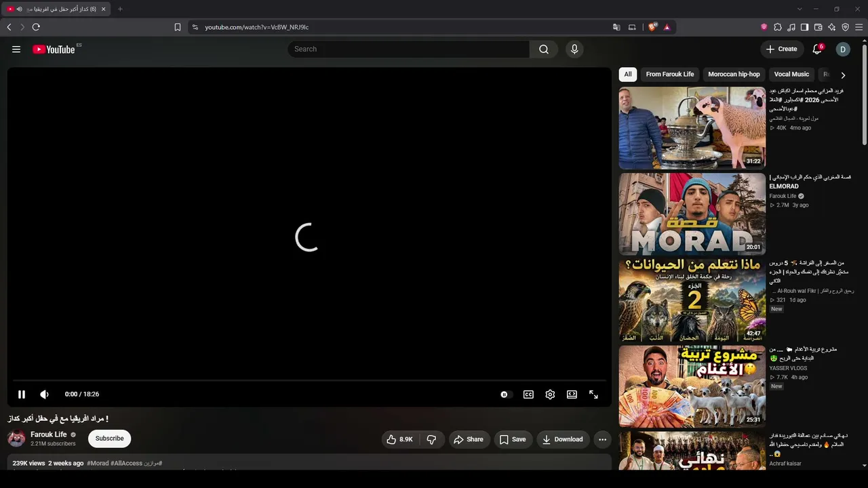Open a new browser tab
The image size is (868, 488).
coord(120,9)
